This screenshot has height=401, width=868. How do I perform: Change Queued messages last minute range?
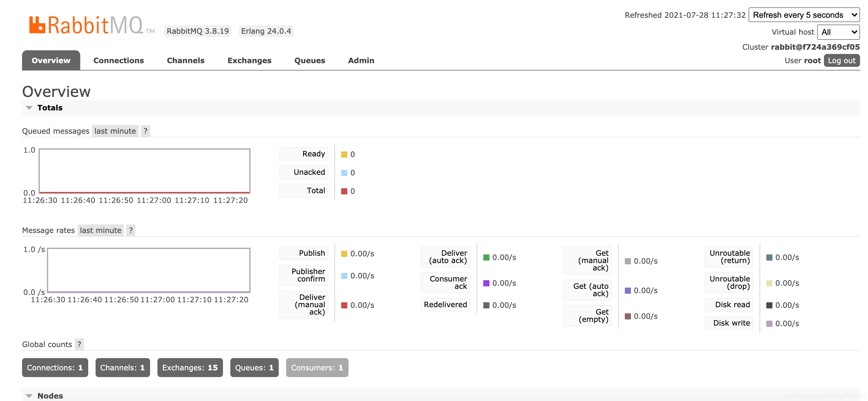[x=115, y=131]
